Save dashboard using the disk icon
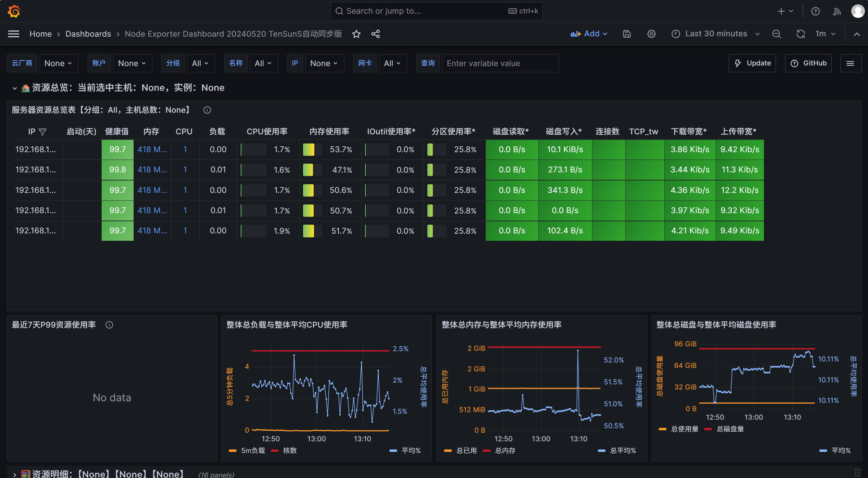 pyautogui.click(x=627, y=34)
